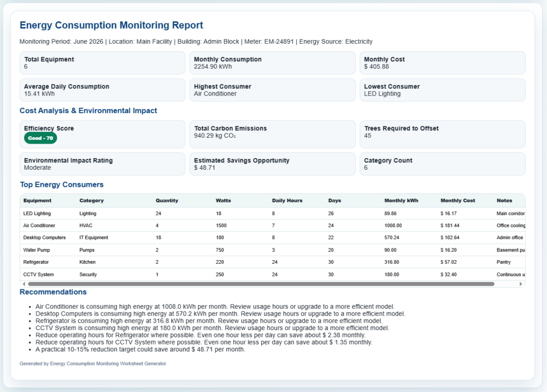This screenshot has width=547, height=392.
Task: Click the Admin office notes cell
Action: [x=510, y=238]
